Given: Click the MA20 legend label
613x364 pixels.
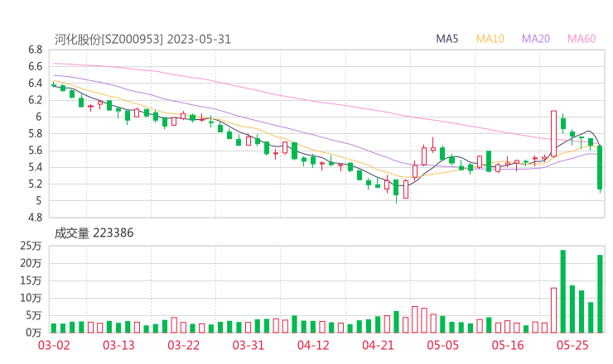Looking at the screenshot, I should pyautogui.click(x=536, y=39).
